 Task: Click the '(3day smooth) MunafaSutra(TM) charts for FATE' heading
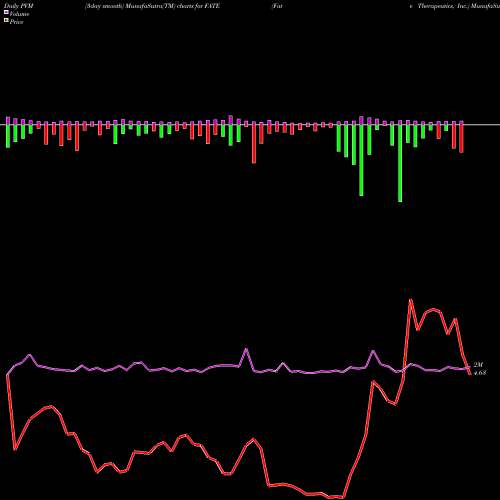pyautogui.click(x=152, y=6)
